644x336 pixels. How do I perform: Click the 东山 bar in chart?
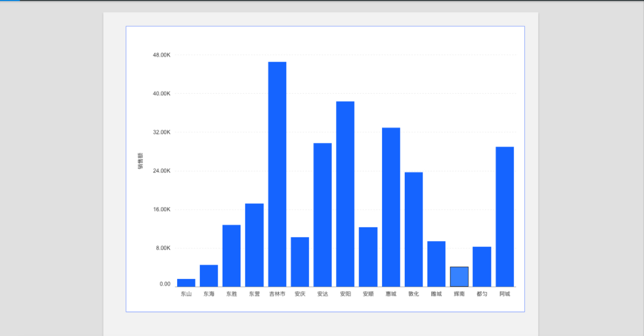186,283
